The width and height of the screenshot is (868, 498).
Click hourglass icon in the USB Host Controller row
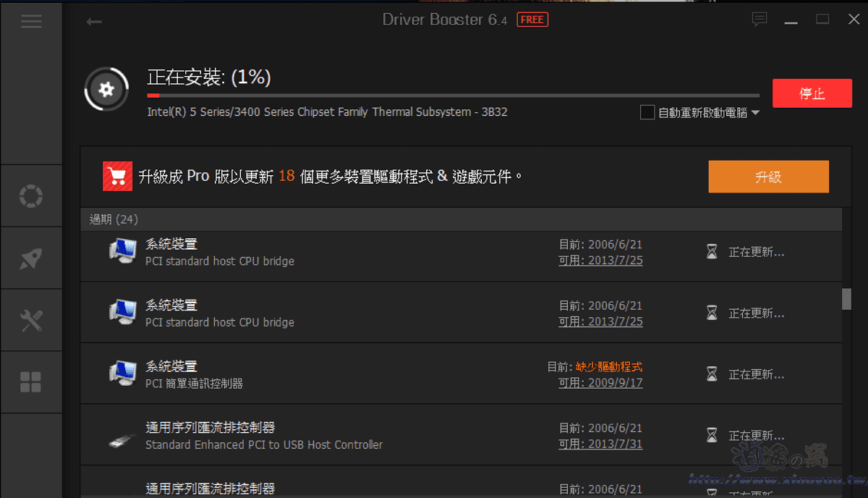pyautogui.click(x=712, y=436)
